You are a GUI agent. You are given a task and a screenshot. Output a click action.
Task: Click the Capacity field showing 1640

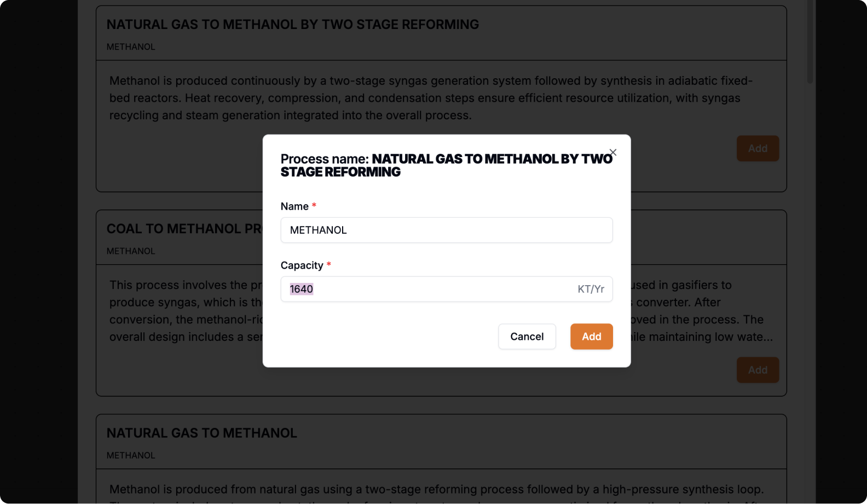(x=447, y=289)
